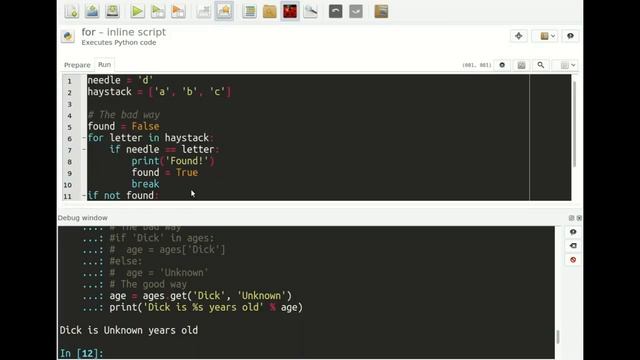Image resolution: width=640 pixels, height=360 pixels.
Task: Click the grey image icon in editor toolbar
Action: coord(521,65)
